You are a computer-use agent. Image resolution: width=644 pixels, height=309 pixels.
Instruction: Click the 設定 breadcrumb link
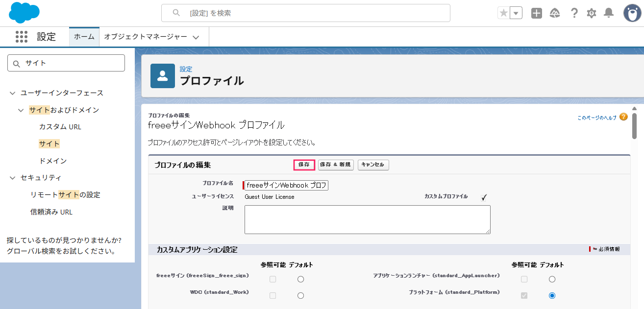pos(186,69)
